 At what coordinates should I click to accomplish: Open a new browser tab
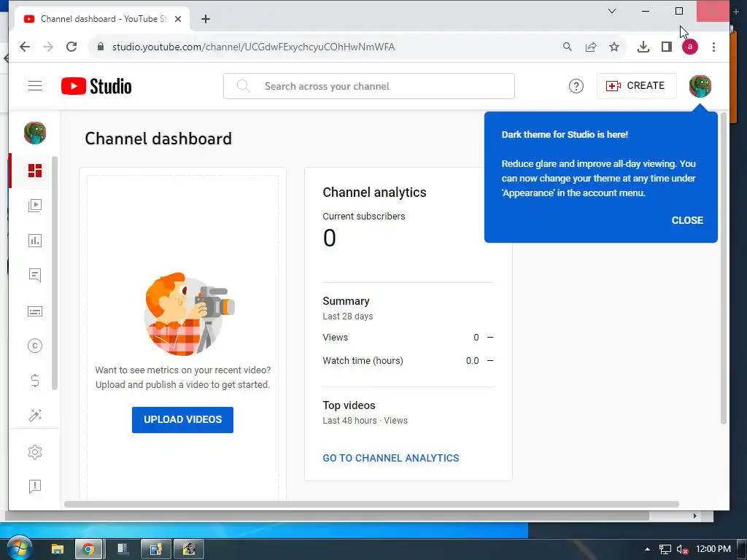pos(205,19)
